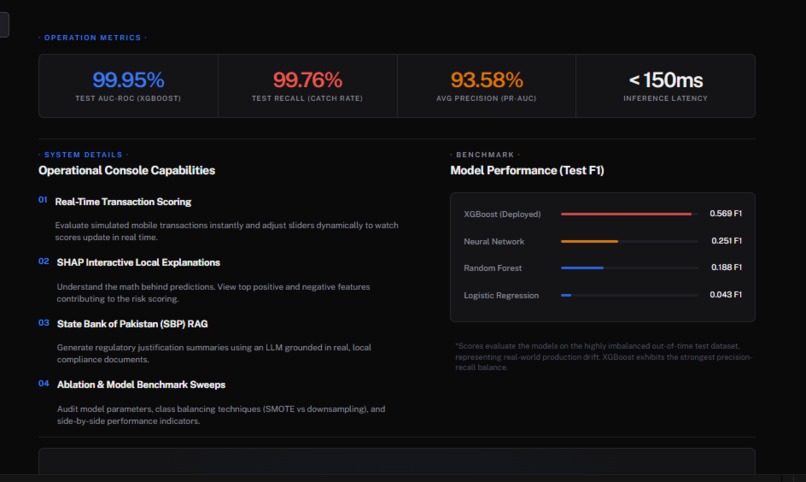Screen dimensions: 806x482
Task: Click the orange Neural Network F1 bar
Action: tap(590, 241)
